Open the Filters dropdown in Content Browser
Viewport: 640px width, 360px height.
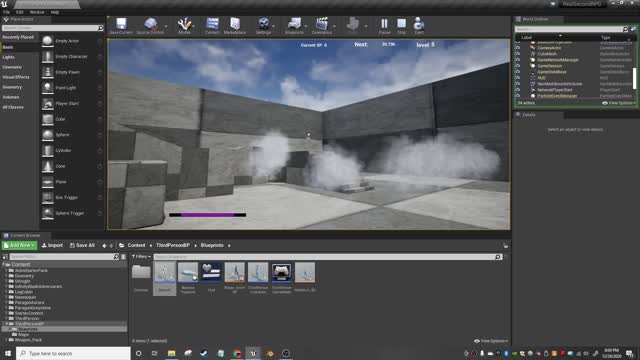coord(141,257)
